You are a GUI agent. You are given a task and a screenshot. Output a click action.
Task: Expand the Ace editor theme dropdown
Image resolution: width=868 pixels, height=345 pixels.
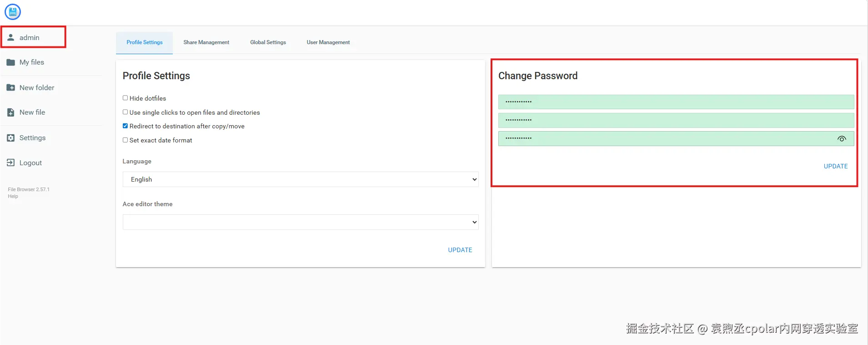tap(300, 222)
